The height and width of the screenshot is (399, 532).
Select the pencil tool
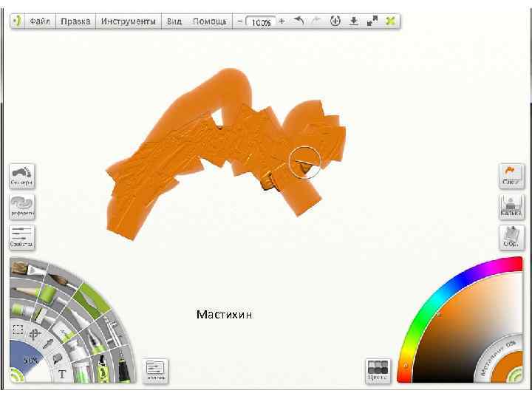24,291
